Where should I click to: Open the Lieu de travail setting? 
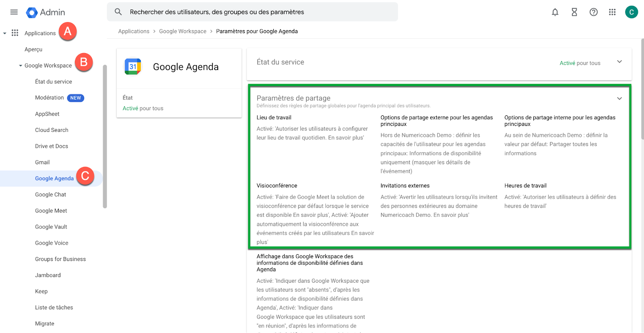pos(274,117)
